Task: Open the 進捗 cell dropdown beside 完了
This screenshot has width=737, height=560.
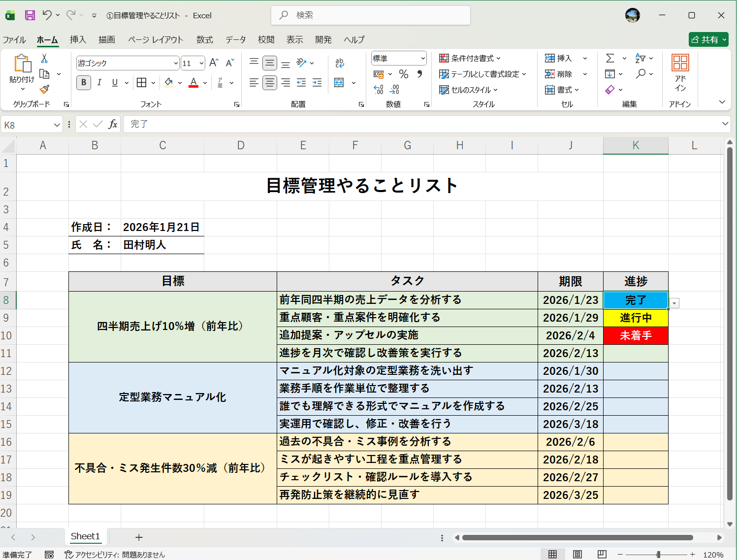Action: [674, 303]
